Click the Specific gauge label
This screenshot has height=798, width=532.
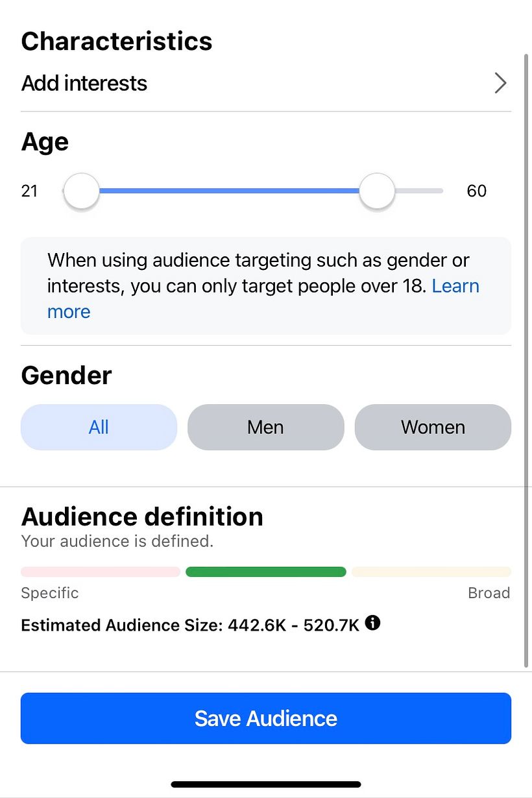50,593
